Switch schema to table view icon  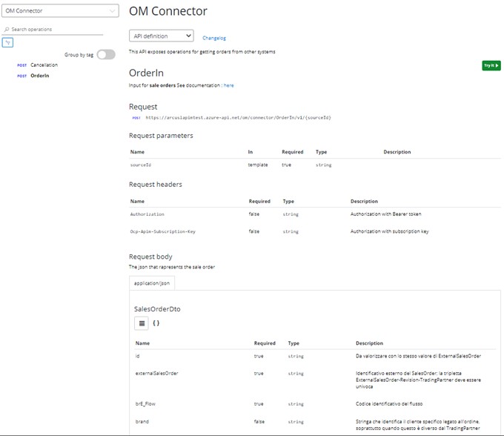click(141, 323)
